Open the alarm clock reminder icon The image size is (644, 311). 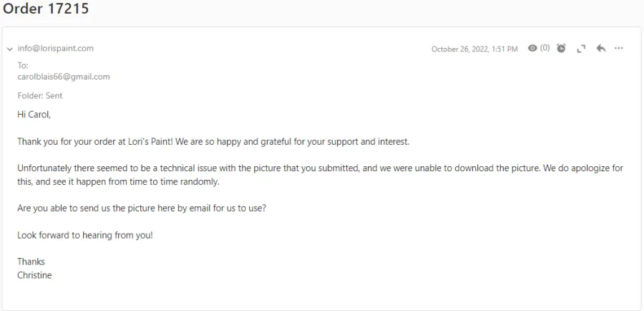(561, 48)
